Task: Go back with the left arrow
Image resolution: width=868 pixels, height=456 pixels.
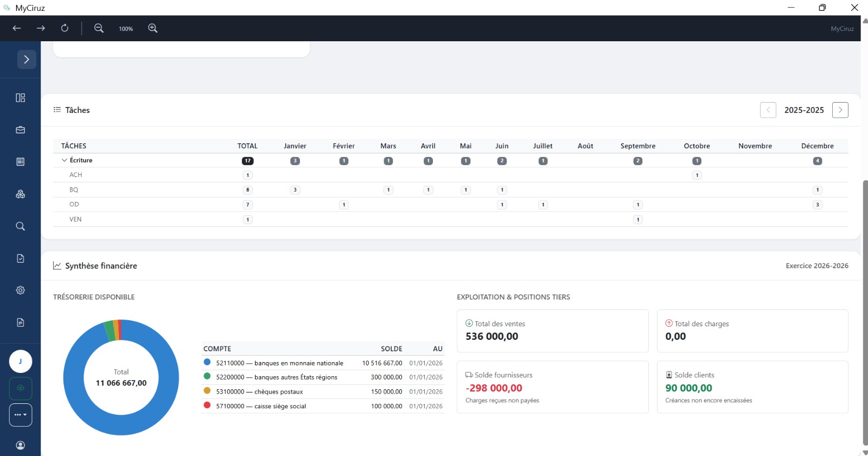Action: tap(17, 28)
